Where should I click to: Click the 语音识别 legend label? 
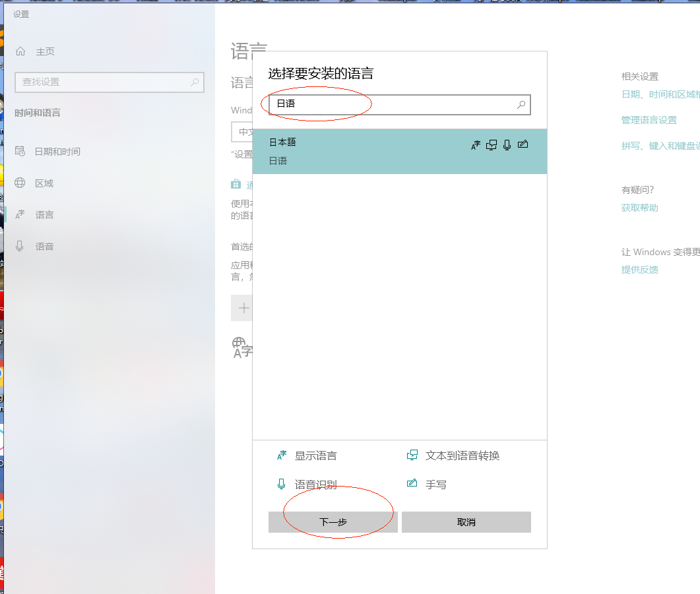[x=315, y=485]
